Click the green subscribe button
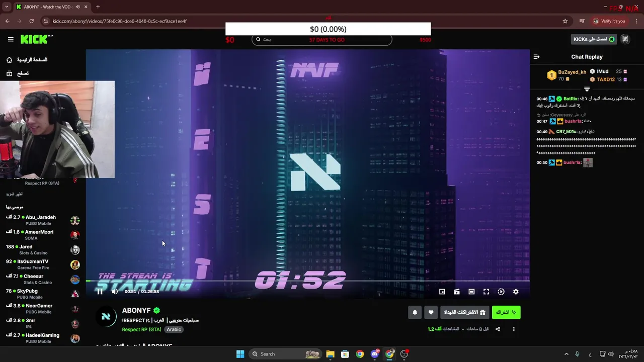Screen dimensions: 644x362 506,312
